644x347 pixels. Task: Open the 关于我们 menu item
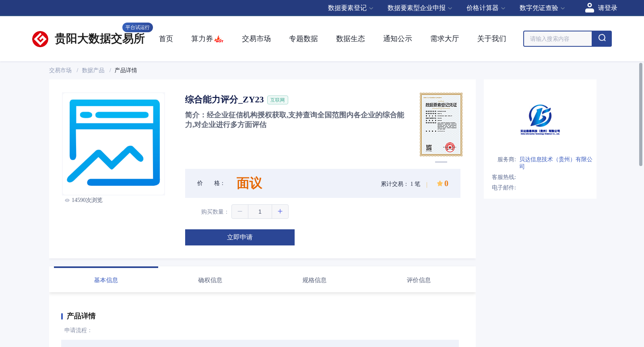pyautogui.click(x=492, y=39)
